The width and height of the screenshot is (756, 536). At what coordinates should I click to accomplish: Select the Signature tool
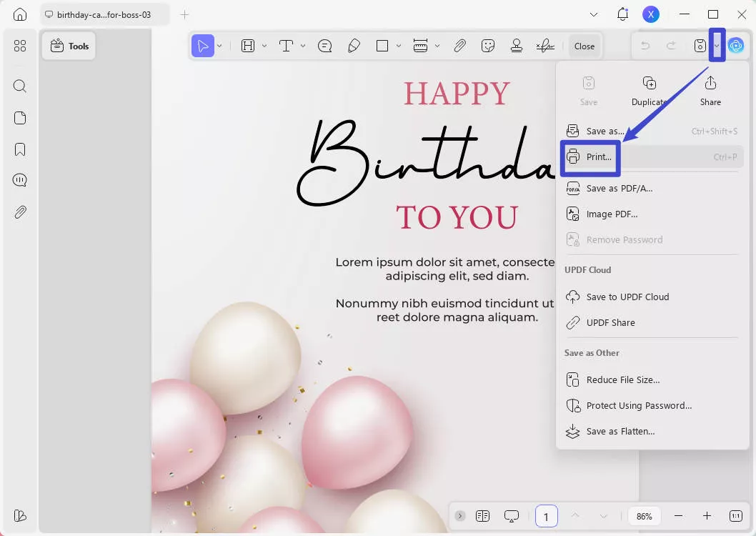545,46
